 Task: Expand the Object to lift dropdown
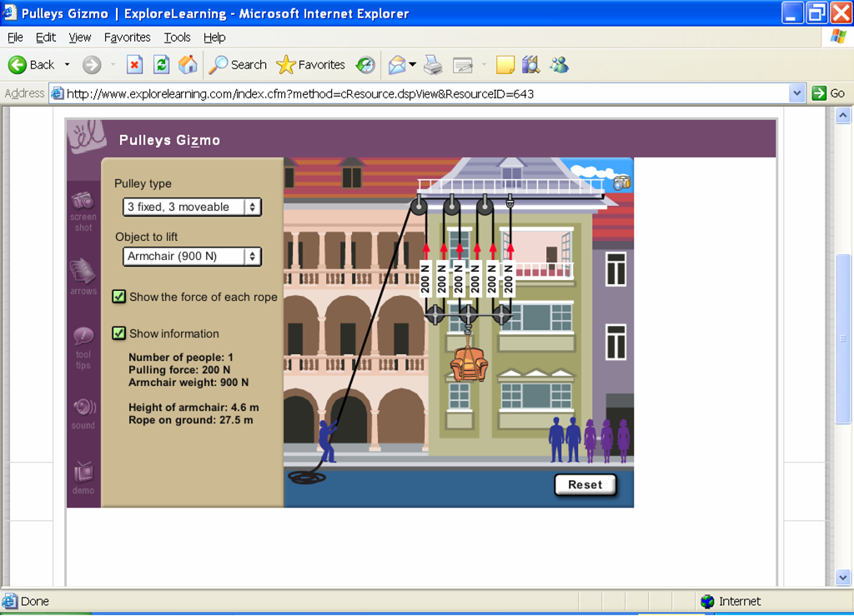click(x=192, y=257)
